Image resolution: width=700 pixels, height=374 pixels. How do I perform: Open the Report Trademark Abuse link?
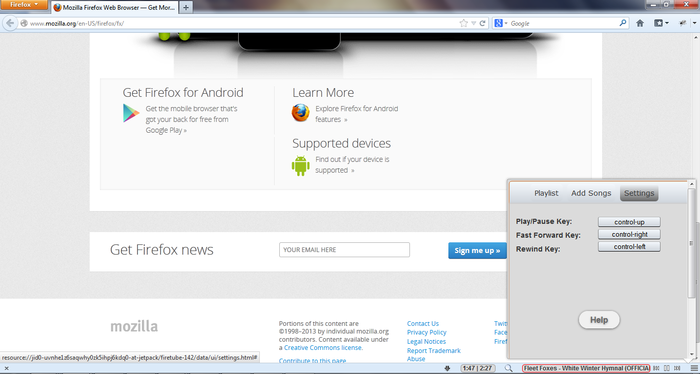click(433, 354)
